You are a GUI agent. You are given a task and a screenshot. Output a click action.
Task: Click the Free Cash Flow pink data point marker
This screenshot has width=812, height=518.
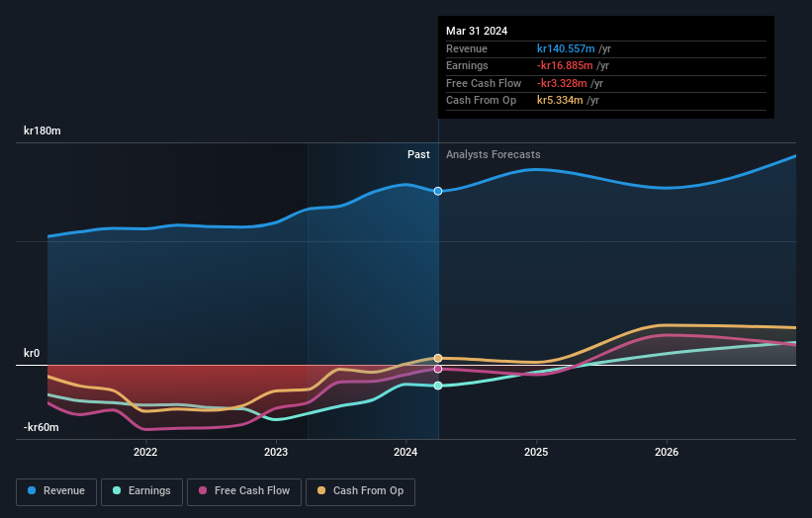click(x=438, y=369)
